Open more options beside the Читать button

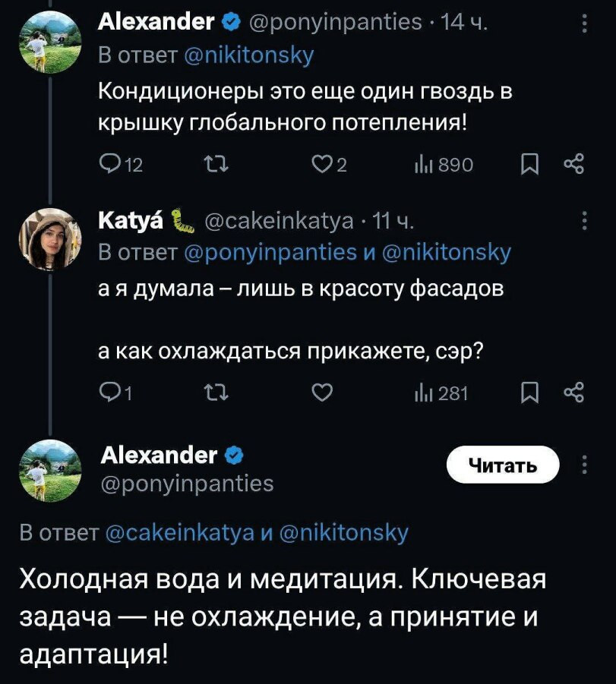pyautogui.click(x=583, y=465)
